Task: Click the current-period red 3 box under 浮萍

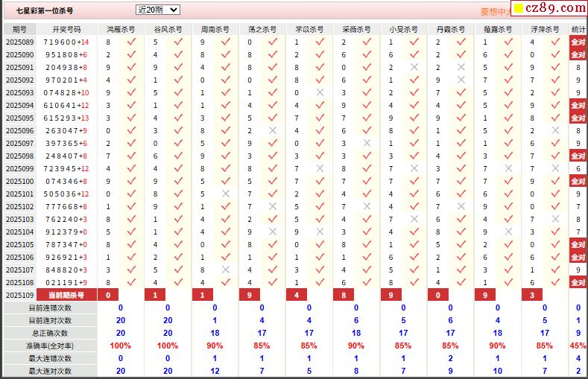Action: pyautogui.click(x=532, y=295)
